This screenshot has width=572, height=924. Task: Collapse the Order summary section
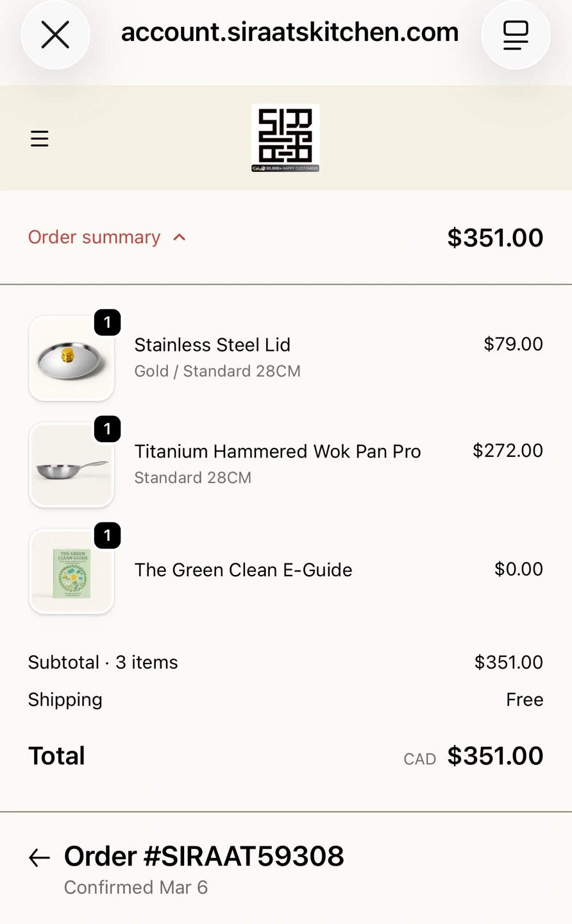(x=94, y=237)
